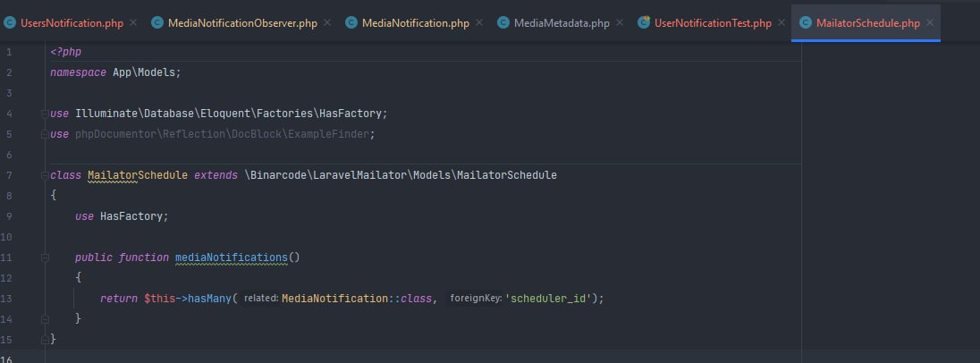Close the MediaMetadata.php tab
Viewport: 980px width, 363px height.
click(x=620, y=22)
